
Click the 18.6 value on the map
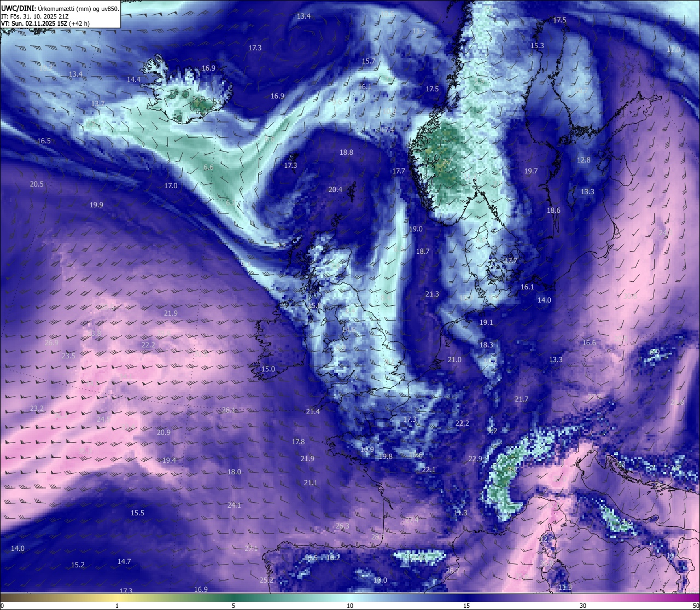[x=553, y=211]
